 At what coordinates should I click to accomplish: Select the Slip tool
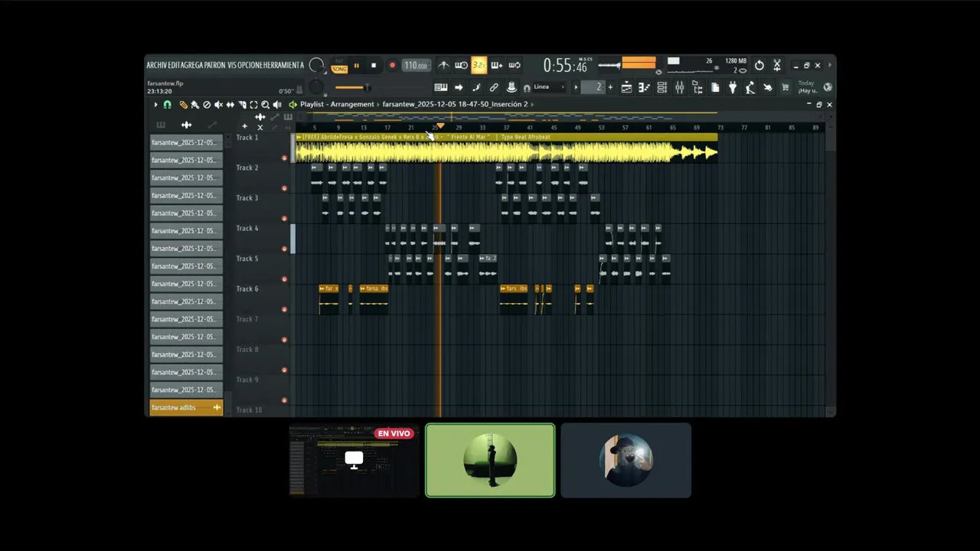coord(230,104)
